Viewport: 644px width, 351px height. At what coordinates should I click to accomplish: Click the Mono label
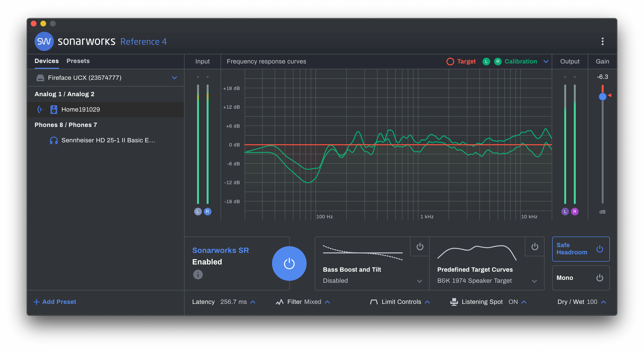pos(564,278)
